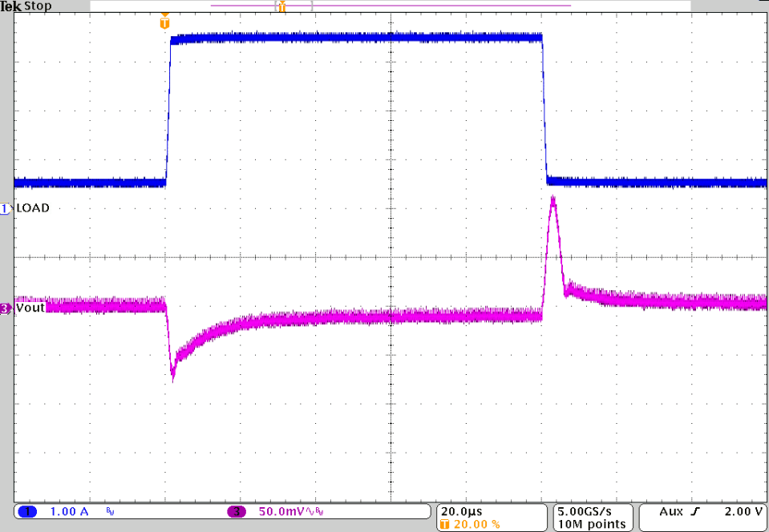Viewport: 769px width, 532px height.
Task: Toggle the Stop acquisition status
Action: [x=37, y=6]
